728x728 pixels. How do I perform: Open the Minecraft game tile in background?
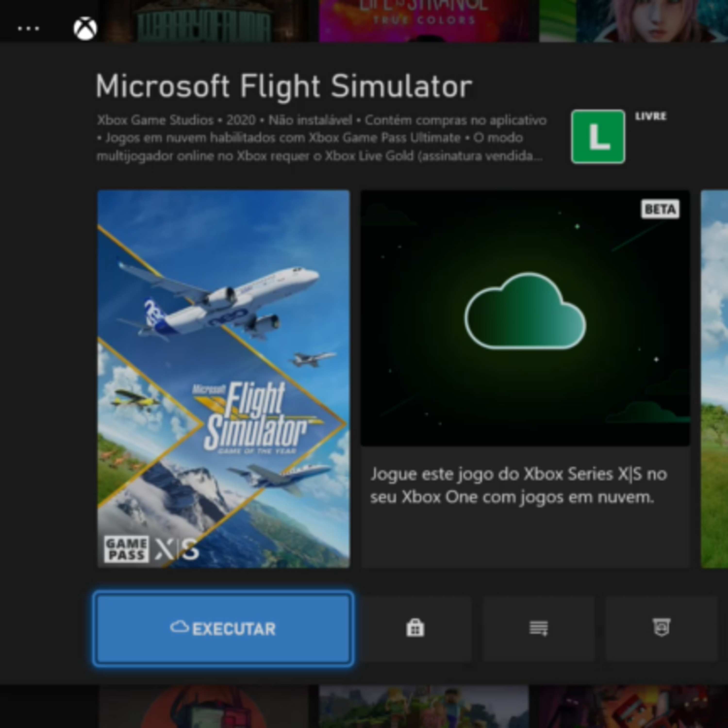click(424, 706)
